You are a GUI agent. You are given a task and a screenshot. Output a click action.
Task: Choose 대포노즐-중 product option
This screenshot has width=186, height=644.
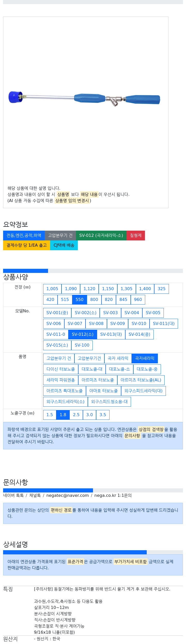[x=147, y=369]
